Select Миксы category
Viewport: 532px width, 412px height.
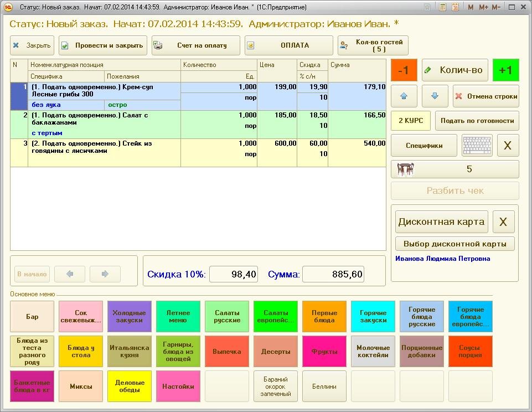tap(81, 386)
